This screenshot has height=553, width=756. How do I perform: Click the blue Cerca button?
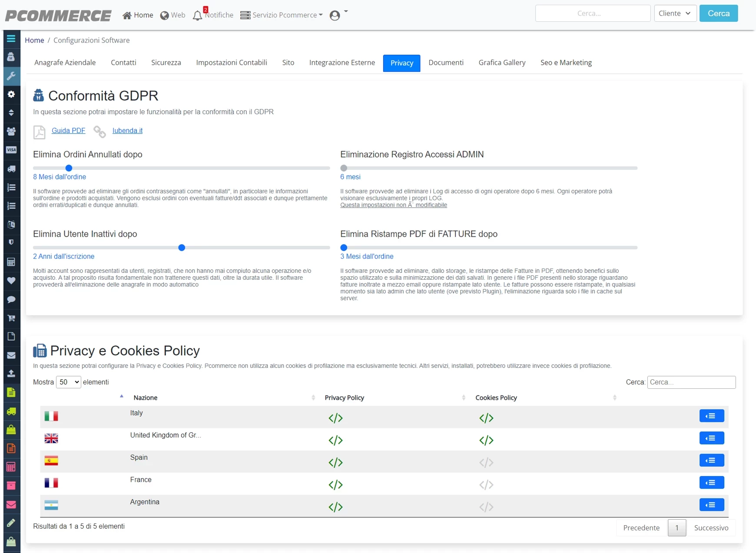pos(718,13)
